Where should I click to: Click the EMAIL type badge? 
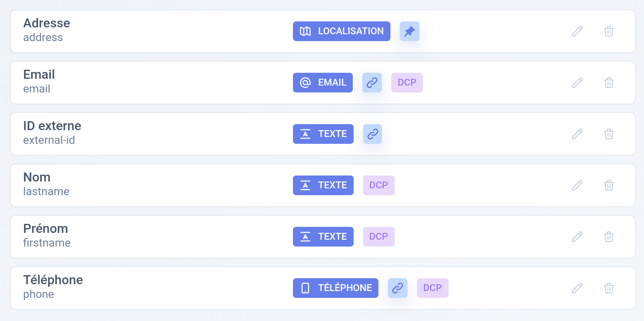pos(323,83)
